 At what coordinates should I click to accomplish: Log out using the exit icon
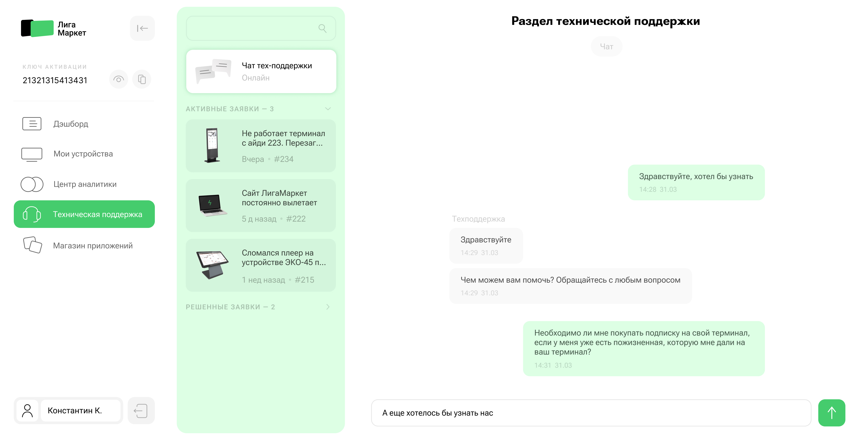141,411
